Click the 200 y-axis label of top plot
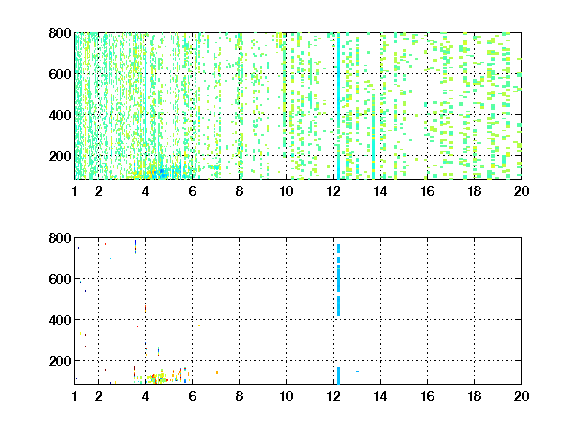The height and width of the screenshot is (432, 576). 60,156
